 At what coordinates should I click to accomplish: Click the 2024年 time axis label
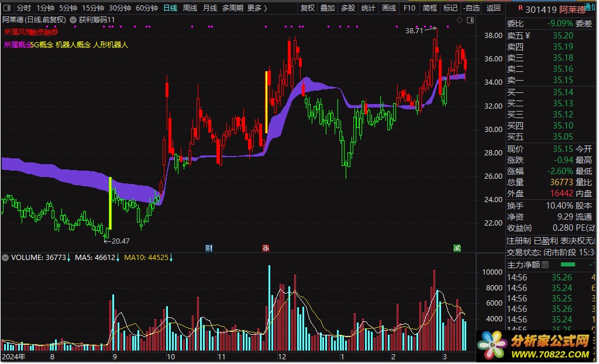pyautogui.click(x=13, y=357)
